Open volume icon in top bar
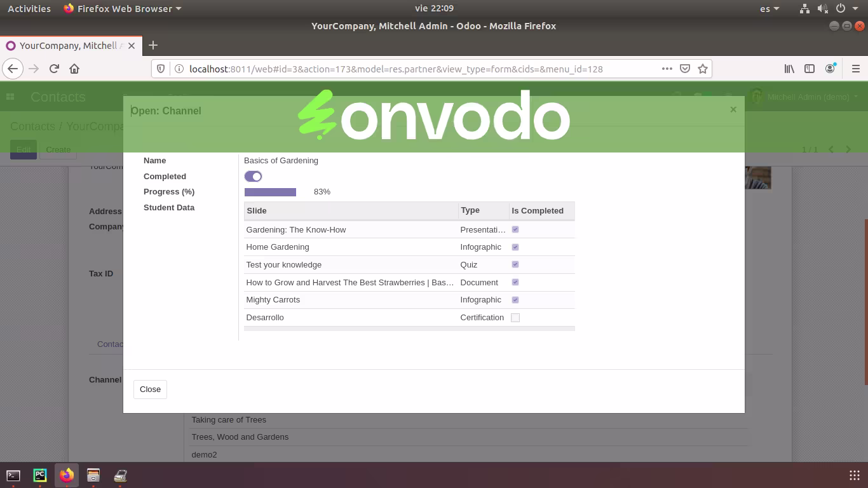868x488 pixels. coord(822,8)
